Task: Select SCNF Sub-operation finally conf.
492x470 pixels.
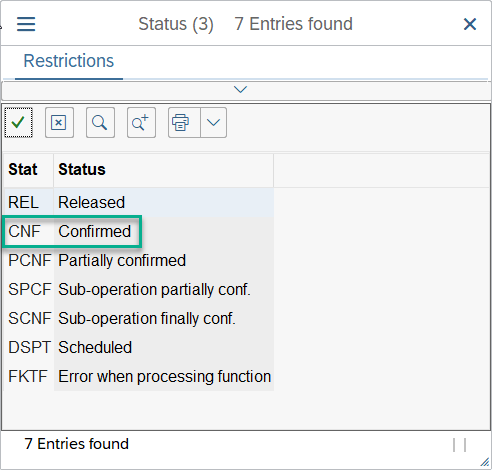Action: (x=139, y=318)
